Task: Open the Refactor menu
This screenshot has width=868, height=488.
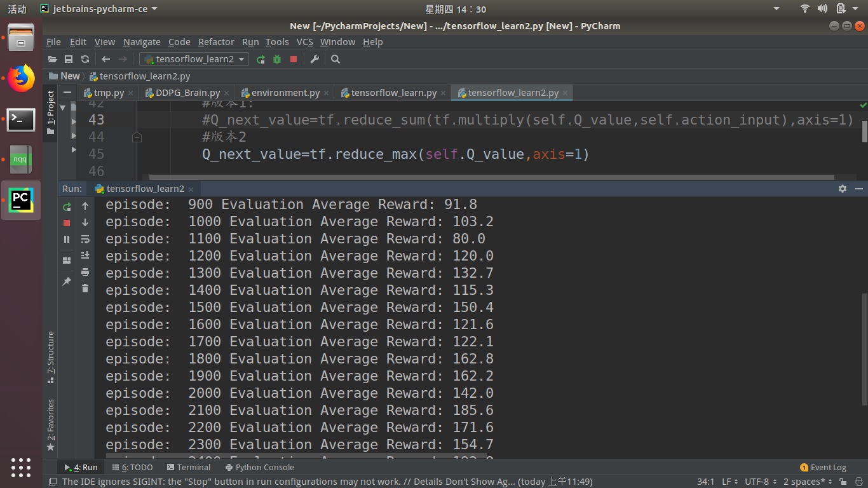Action: [x=216, y=42]
